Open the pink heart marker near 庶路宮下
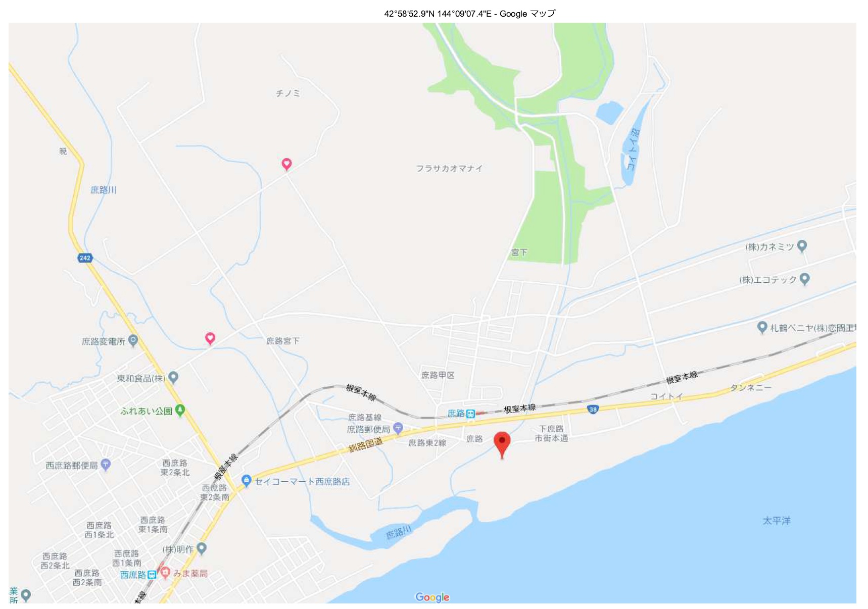The height and width of the screenshot is (609, 868). (210, 338)
